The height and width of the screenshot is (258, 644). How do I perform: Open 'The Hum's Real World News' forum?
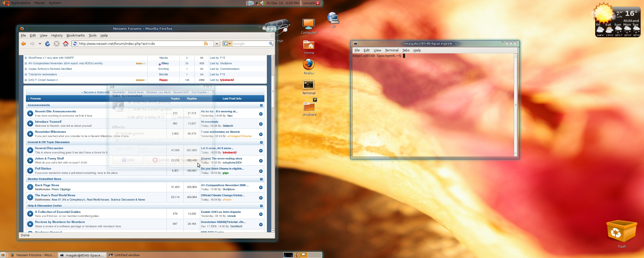(55, 195)
